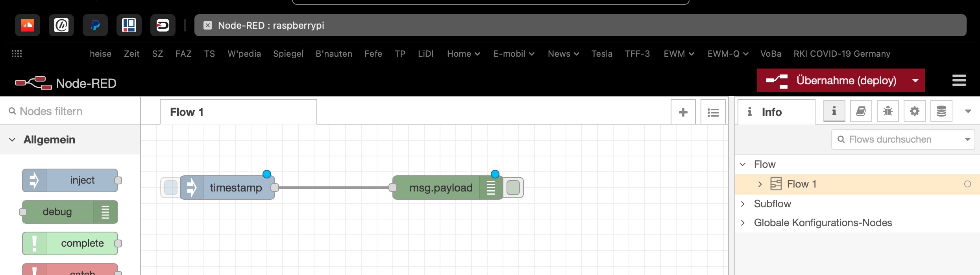980x275 pixels.
Task: Open the RKI COVID-19 Germany bookmark
Action: pos(842,54)
